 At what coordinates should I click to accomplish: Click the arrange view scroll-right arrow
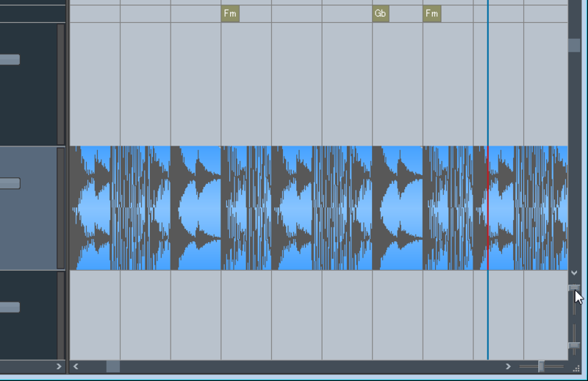[x=508, y=366]
